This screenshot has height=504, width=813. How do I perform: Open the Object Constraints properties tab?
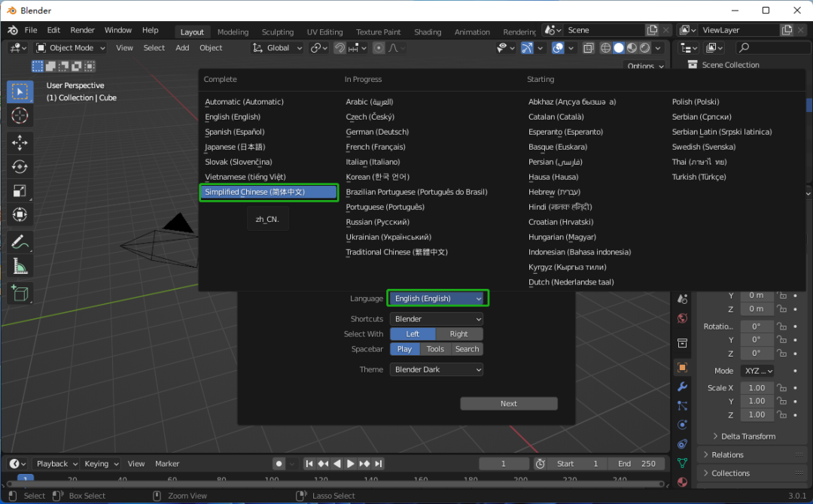pyautogui.click(x=682, y=444)
